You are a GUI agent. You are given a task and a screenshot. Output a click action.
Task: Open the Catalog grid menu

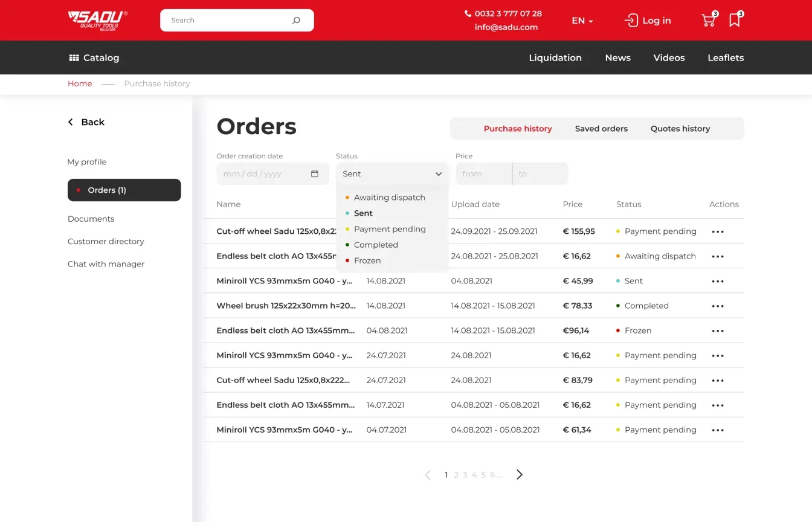94,58
